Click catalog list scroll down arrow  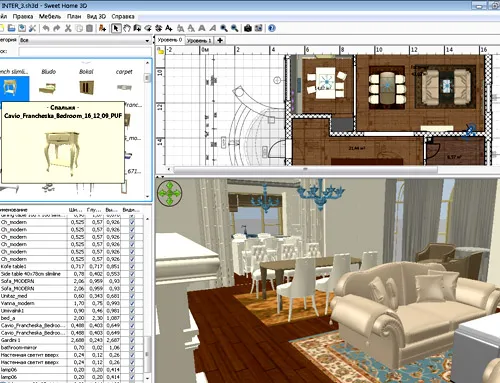[x=147, y=197]
